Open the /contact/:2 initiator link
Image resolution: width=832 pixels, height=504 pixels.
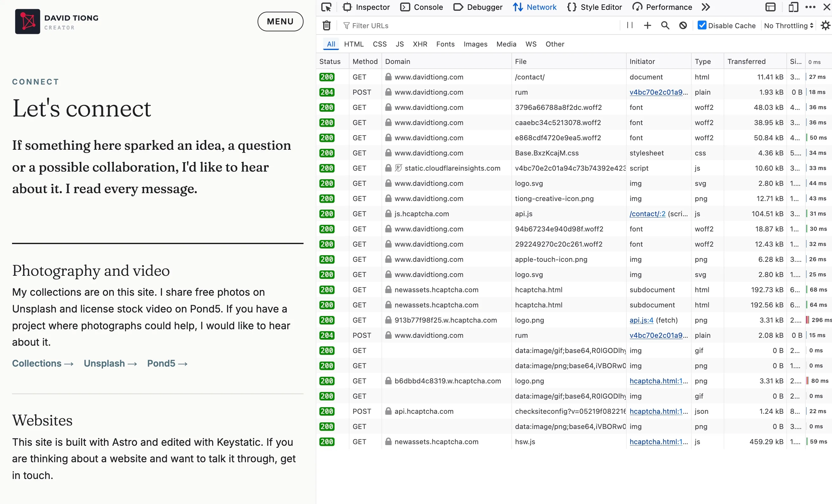pyautogui.click(x=647, y=214)
